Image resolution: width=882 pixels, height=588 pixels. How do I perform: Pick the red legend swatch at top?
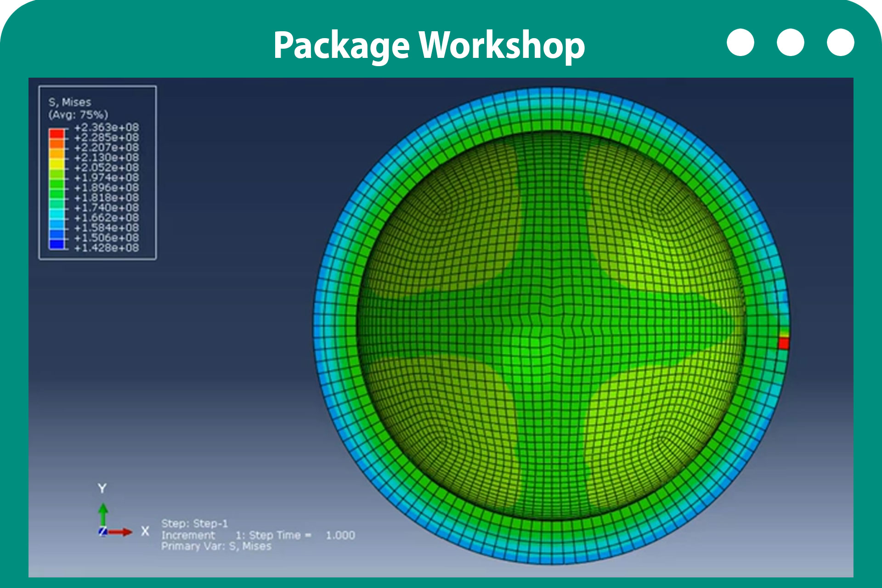click(x=57, y=134)
